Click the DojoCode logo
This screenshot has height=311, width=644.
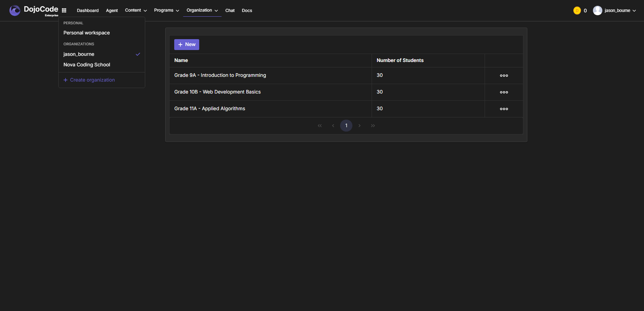pyautogui.click(x=34, y=11)
